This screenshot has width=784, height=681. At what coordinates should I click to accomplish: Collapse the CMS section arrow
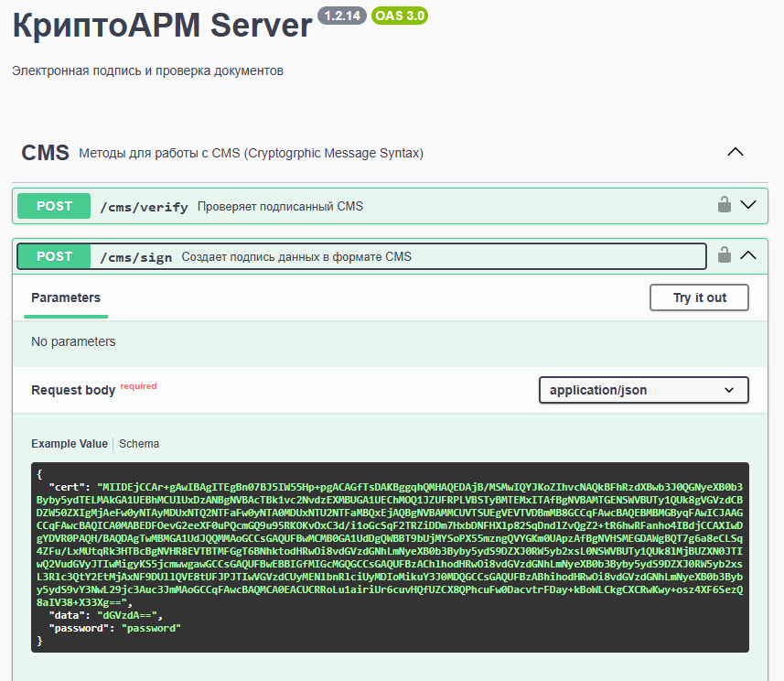[735, 152]
